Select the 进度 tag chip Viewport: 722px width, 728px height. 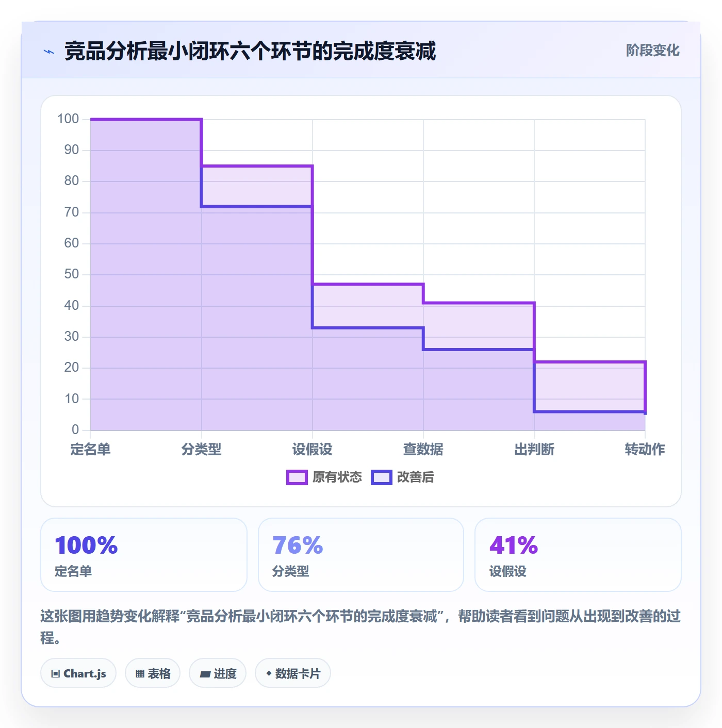click(218, 673)
